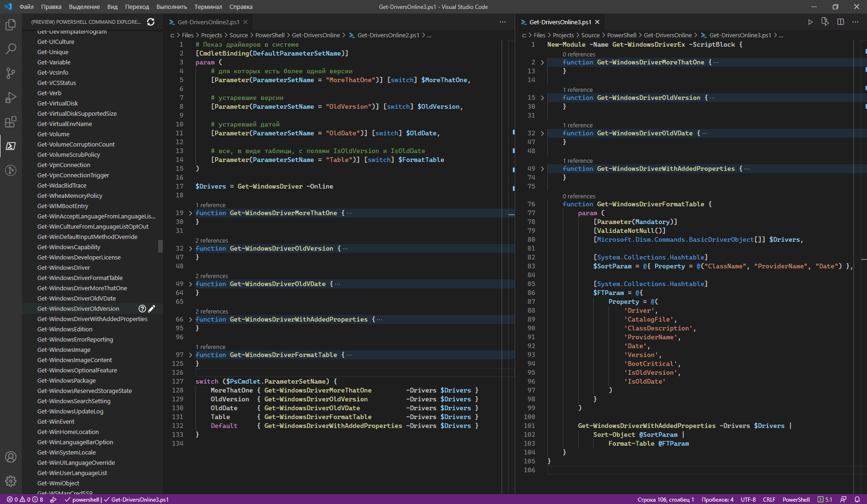Open the Терминал menu
867x504 pixels.
(208, 7)
